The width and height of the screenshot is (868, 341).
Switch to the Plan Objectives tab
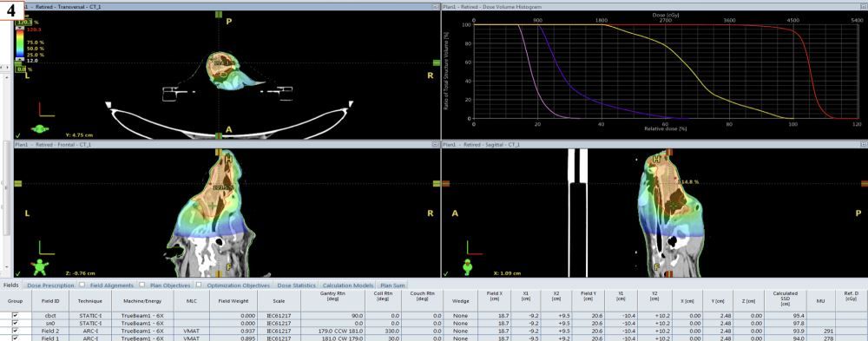(170, 285)
